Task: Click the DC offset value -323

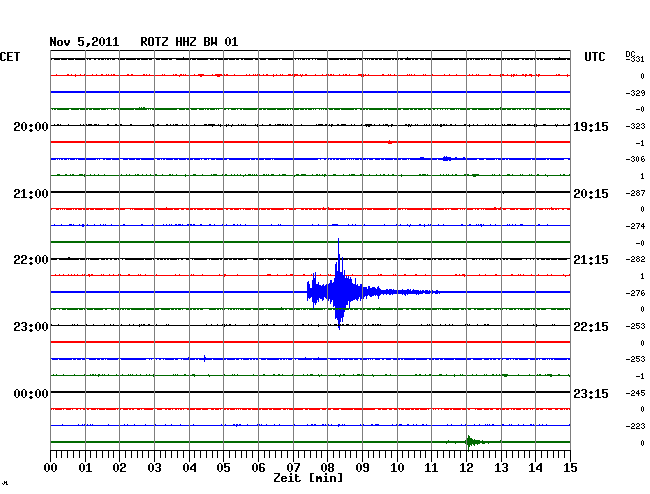Action: point(635,126)
